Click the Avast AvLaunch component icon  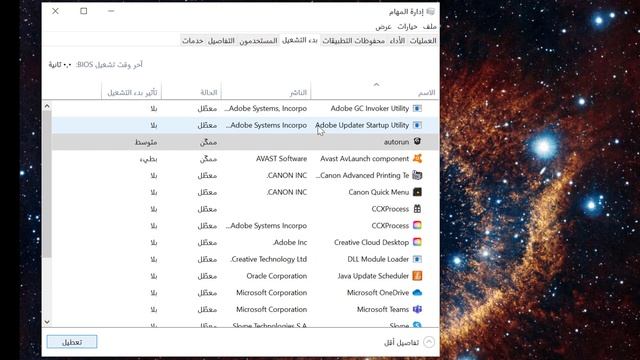click(417, 158)
